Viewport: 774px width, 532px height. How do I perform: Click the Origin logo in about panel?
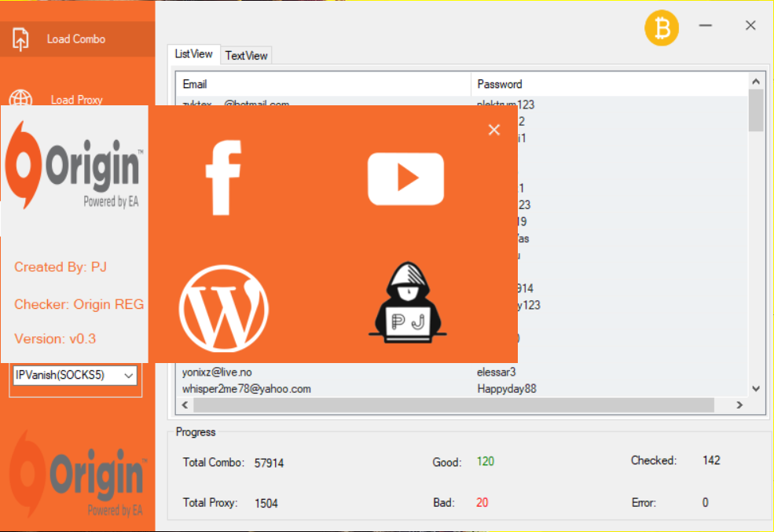(73, 166)
